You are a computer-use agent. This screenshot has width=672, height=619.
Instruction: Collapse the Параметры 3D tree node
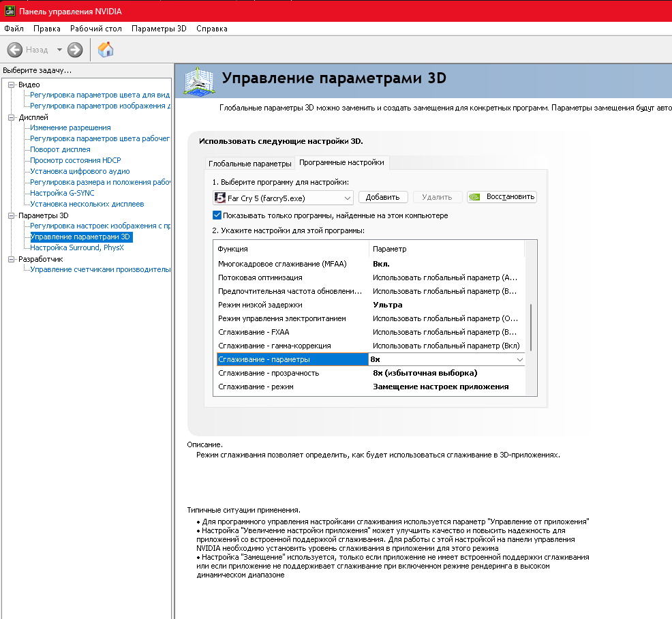click(11, 215)
